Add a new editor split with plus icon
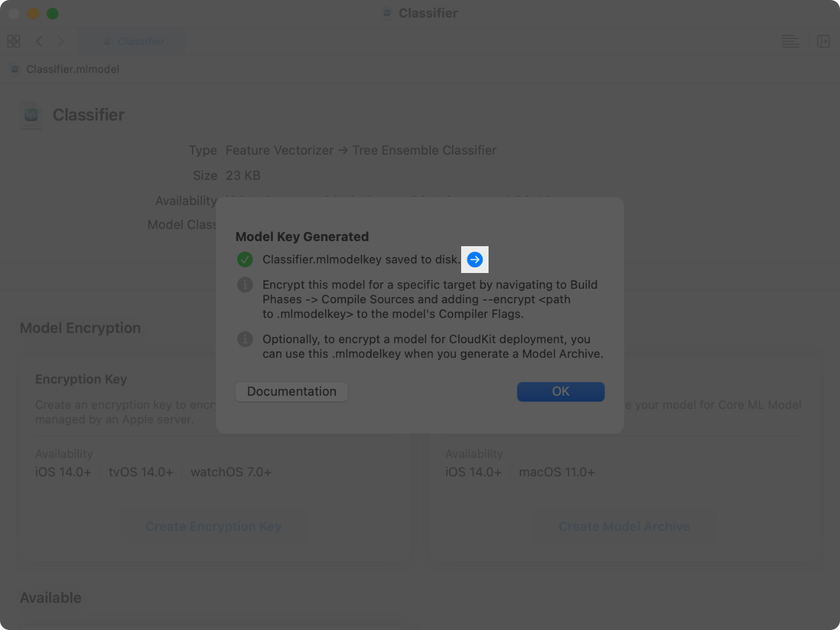This screenshot has width=840, height=630. point(823,41)
